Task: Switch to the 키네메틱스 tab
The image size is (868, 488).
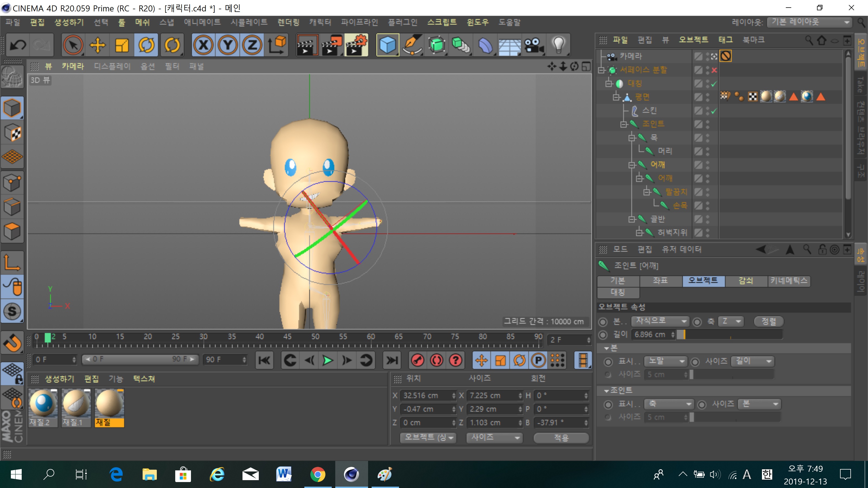Action: pos(789,280)
